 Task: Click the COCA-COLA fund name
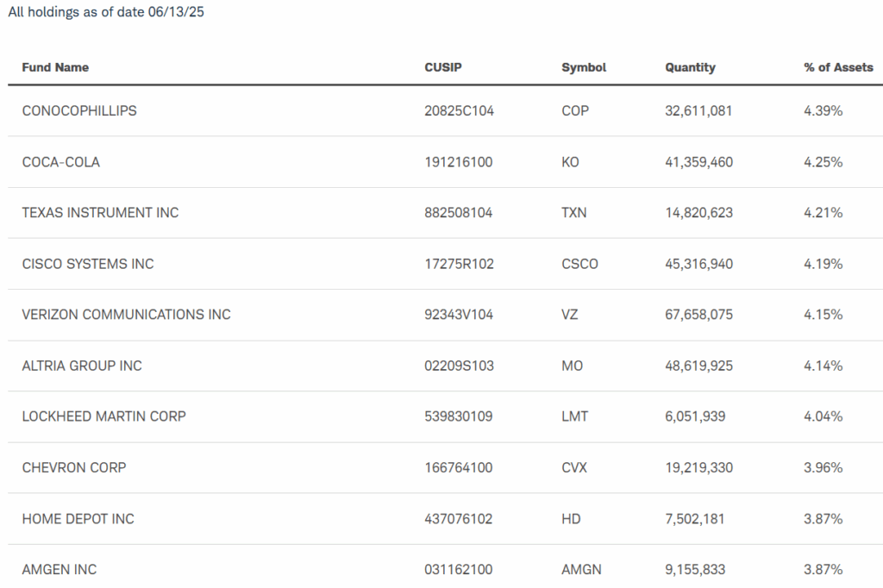pyautogui.click(x=61, y=162)
